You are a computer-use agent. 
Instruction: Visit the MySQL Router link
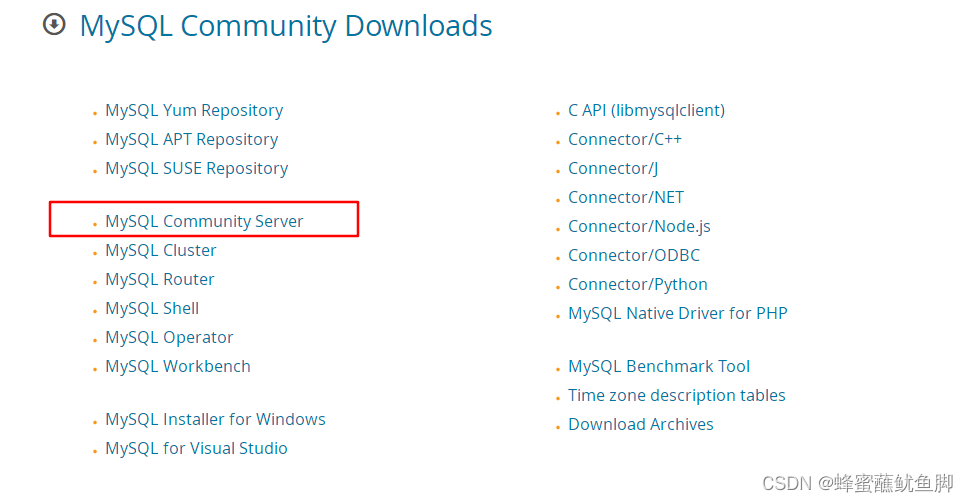point(159,279)
